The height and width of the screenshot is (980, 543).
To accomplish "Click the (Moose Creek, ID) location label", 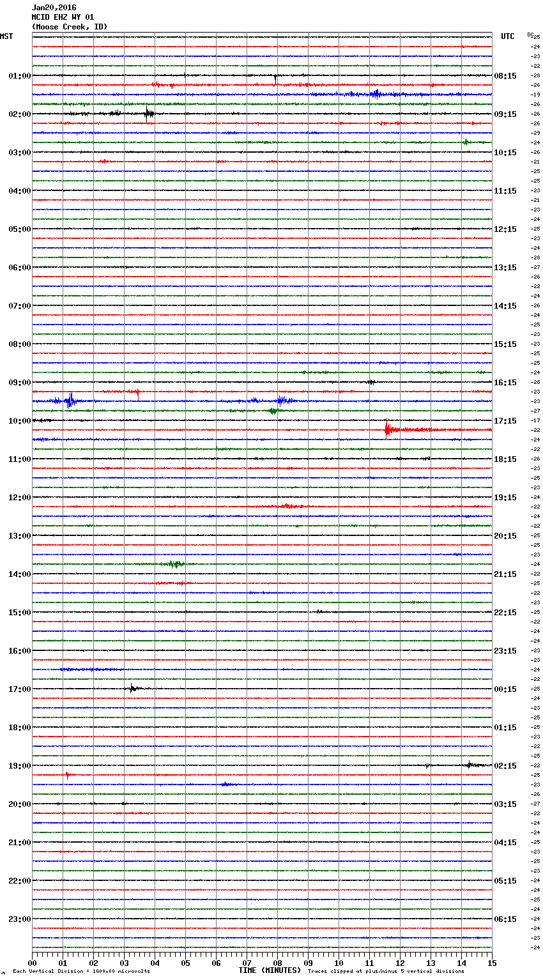I will coord(70,27).
